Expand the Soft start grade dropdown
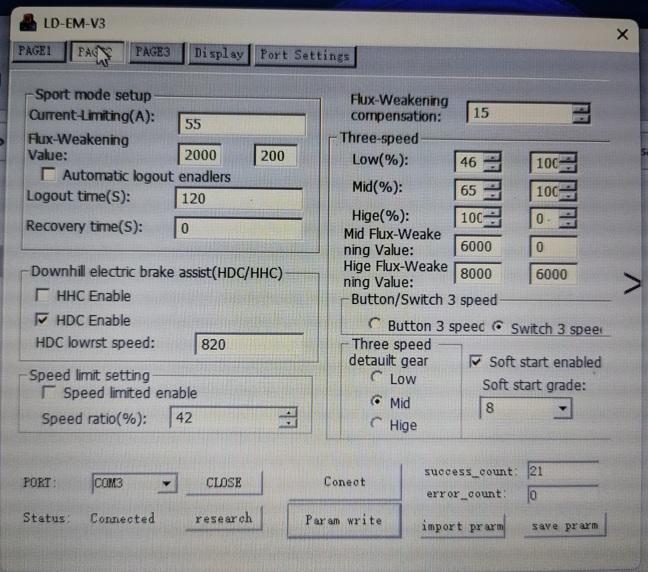This screenshot has height=572, width=648. tap(561, 408)
